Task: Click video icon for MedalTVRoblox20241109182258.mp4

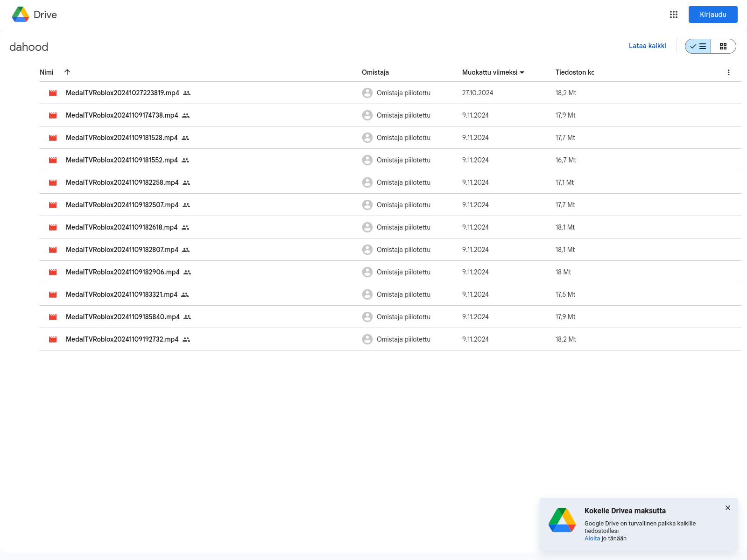Action: tap(53, 182)
